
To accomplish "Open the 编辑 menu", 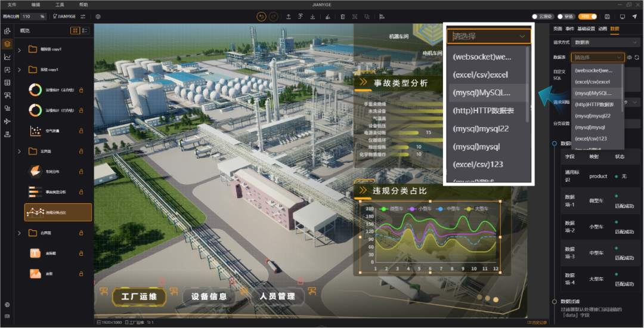I will pyautogui.click(x=36, y=5).
